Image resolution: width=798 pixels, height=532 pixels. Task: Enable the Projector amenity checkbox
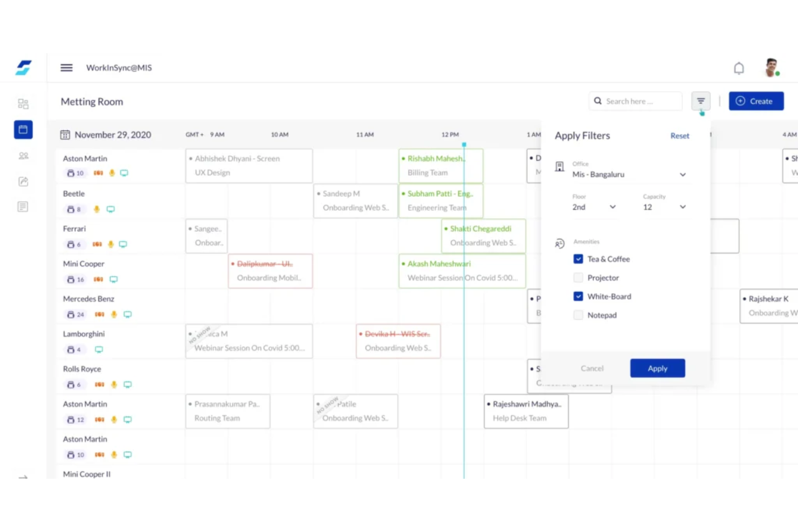pos(578,278)
